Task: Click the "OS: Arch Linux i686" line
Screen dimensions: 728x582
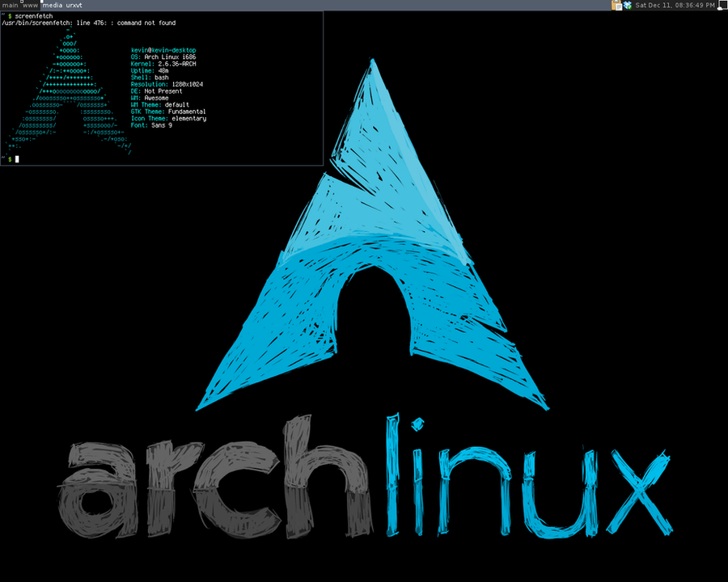Action: click(x=163, y=57)
